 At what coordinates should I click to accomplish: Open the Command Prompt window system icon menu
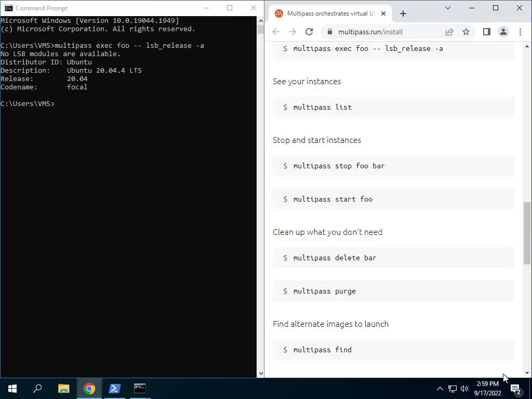(x=8, y=8)
